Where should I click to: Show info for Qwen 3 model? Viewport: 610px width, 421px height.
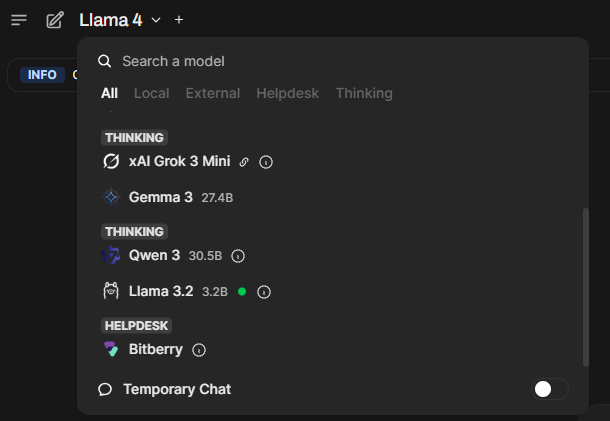(238, 256)
